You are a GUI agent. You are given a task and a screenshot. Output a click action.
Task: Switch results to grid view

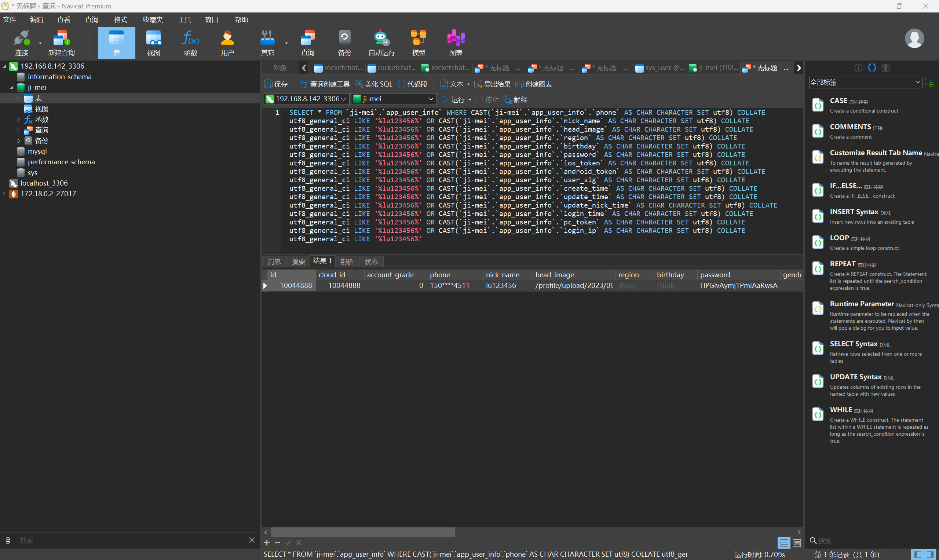click(784, 543)
